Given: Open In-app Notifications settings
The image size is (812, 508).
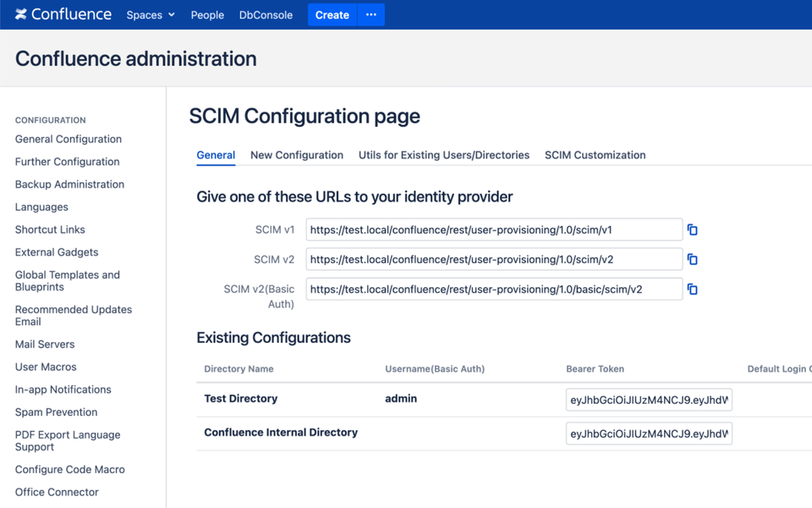Looking at the screenshot, I should tap(63, 389).
